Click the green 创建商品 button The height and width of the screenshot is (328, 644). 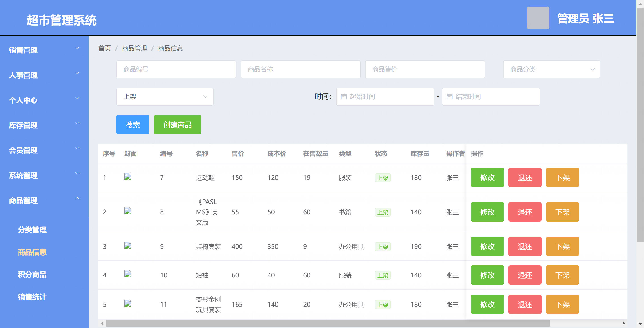(177, 125)
